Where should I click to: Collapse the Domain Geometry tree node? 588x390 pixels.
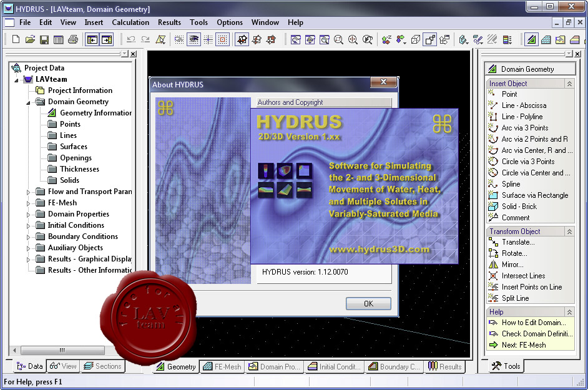point(28,102)
